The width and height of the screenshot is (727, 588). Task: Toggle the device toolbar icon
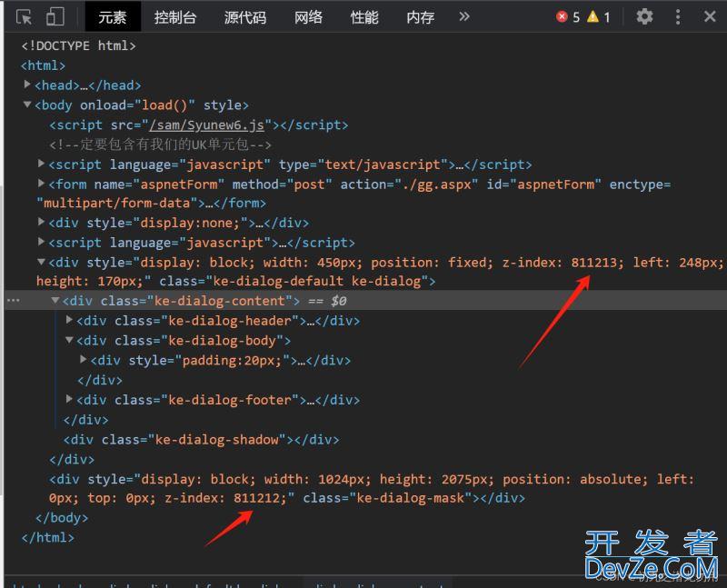(55, 16)
